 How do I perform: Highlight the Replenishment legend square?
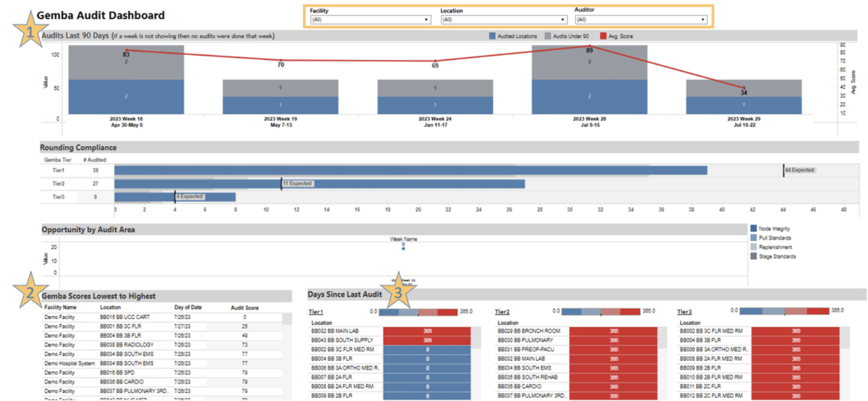coord(754,247)
